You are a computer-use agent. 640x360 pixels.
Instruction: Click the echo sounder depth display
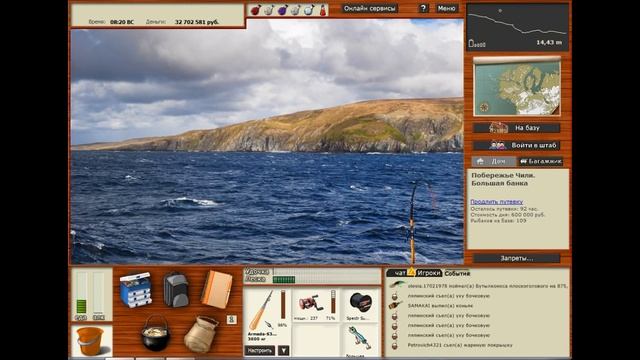point(517,27)
